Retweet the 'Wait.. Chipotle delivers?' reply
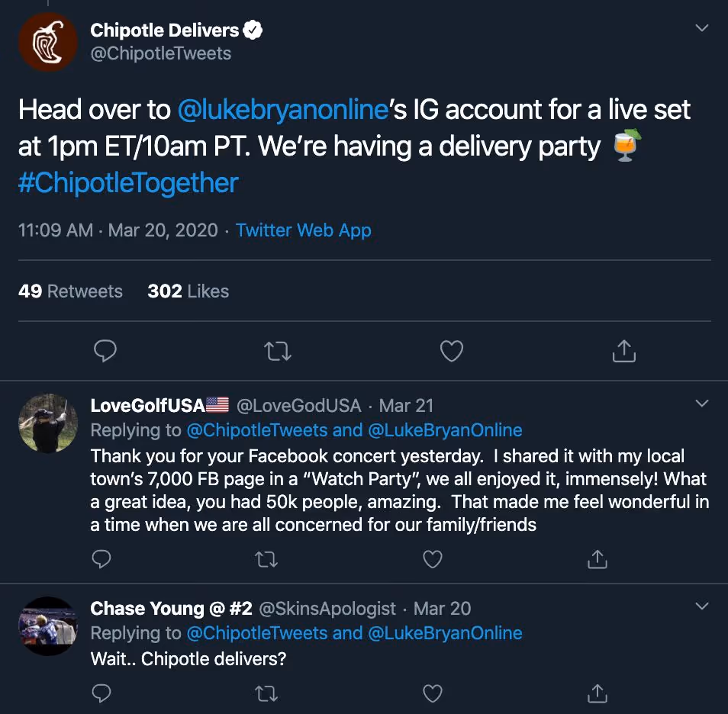 point(266,693)
